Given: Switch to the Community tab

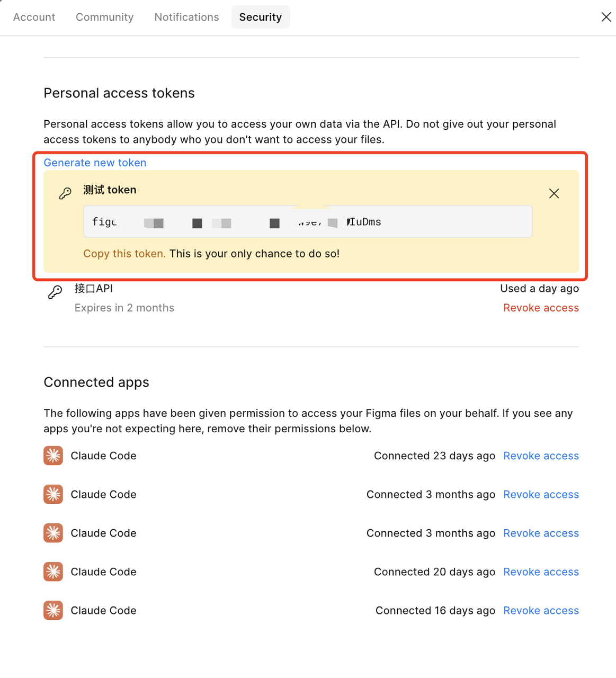Looking at the screenshot, I should tap(104, 17).
